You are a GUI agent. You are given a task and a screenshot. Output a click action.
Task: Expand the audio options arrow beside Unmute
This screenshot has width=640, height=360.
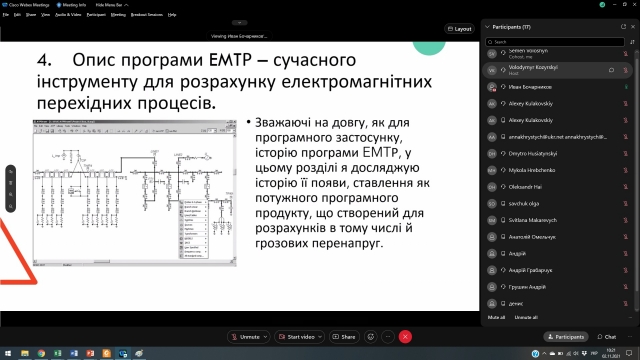[x=265, y=337]
